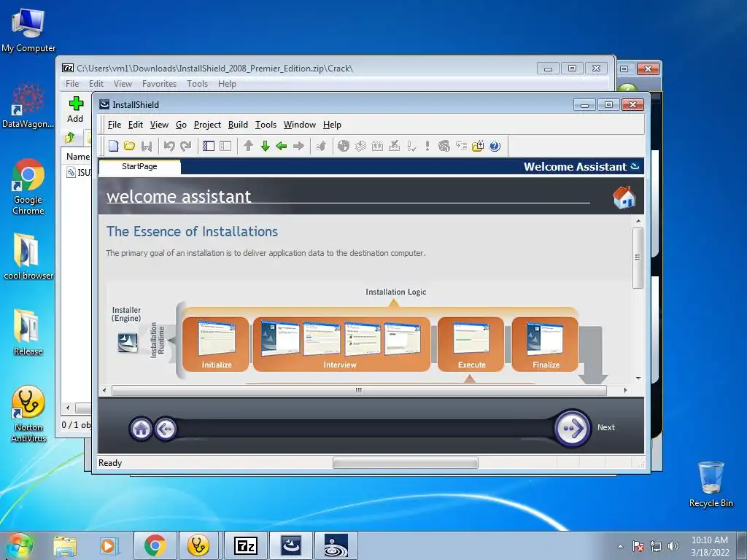Click the Redo toolbar icon
Screen dimensions: 747x560
point(186,146)
